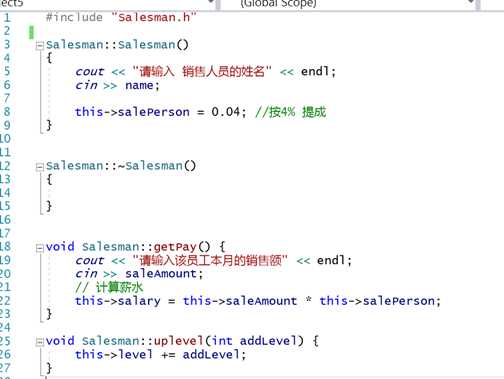
Task: Click this->level on line 26
Action: pyautogui.click(x=114, y=354)
